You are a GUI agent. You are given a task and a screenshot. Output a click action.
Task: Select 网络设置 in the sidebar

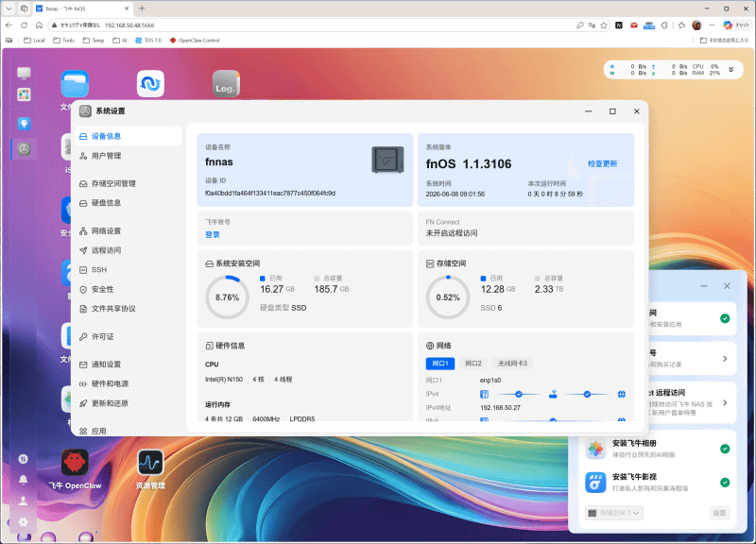(128, 230)
